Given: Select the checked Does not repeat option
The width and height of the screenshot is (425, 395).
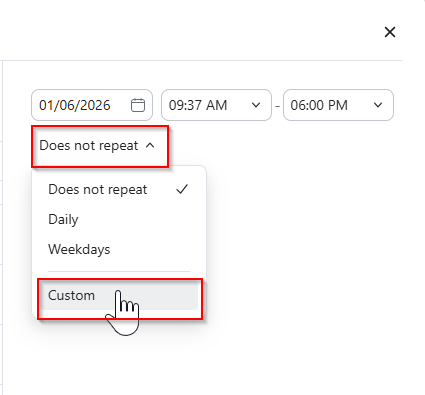Looking at the screenshot, I should pos(119,189).
